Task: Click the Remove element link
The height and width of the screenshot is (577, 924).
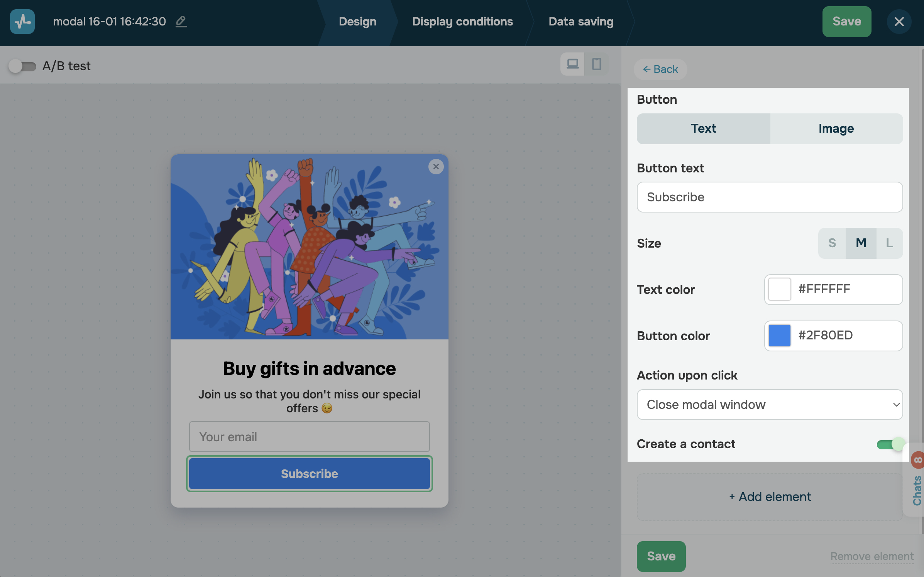Action: 872,556
